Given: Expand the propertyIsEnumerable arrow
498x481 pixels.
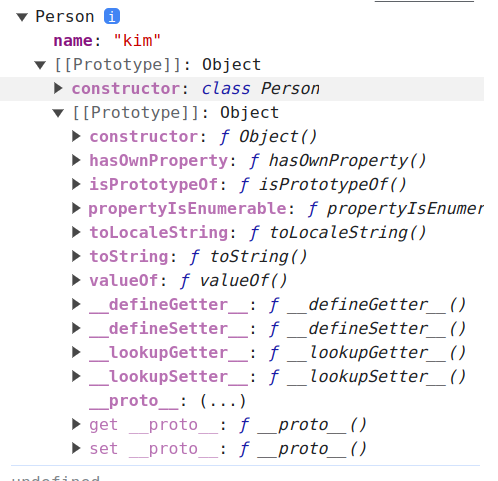Looking at the screenshot, I should (x=76, y=208).
